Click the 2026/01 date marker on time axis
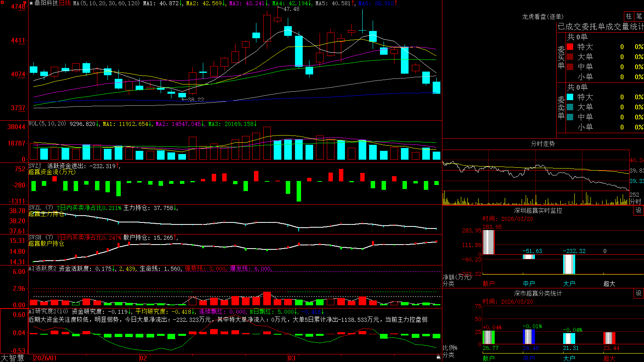The width and height of the screenshot is (644, 362). 45,358
